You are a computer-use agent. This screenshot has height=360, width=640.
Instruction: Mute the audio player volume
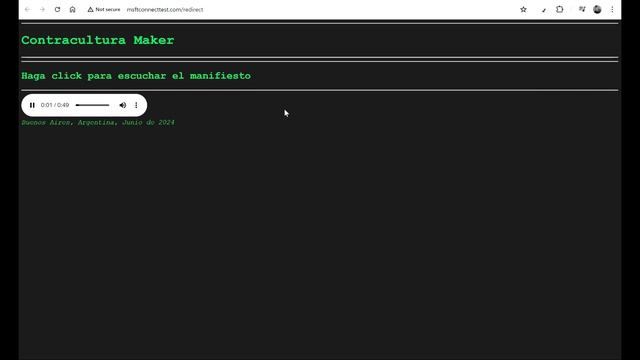[x=122, y=105]
